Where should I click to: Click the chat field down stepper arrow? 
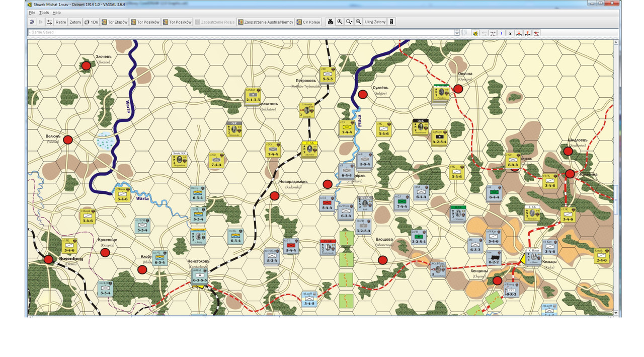click(x=457, y=34)
